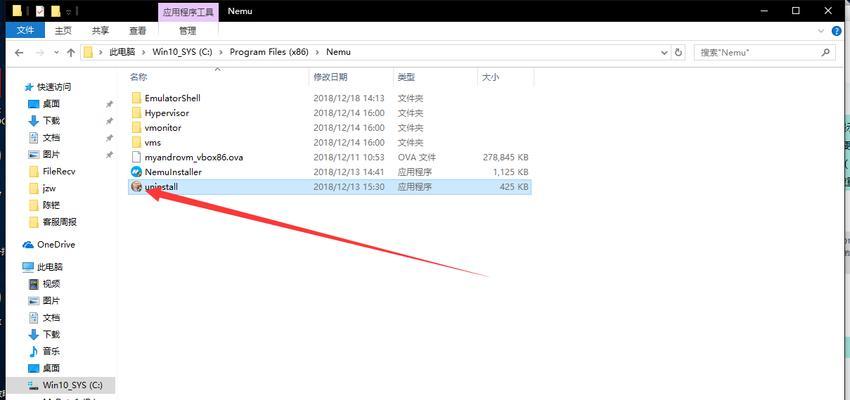This screenshot has width=850, height=400.
Task: Select the vms folder icon
Action: [x=136, y=143]
